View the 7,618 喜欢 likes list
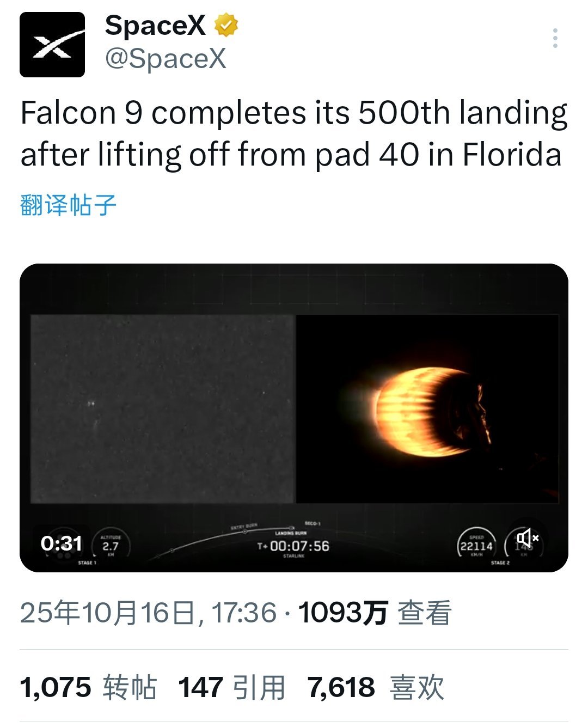The width and height of the screenshot is (588, 727). (376, 687)
